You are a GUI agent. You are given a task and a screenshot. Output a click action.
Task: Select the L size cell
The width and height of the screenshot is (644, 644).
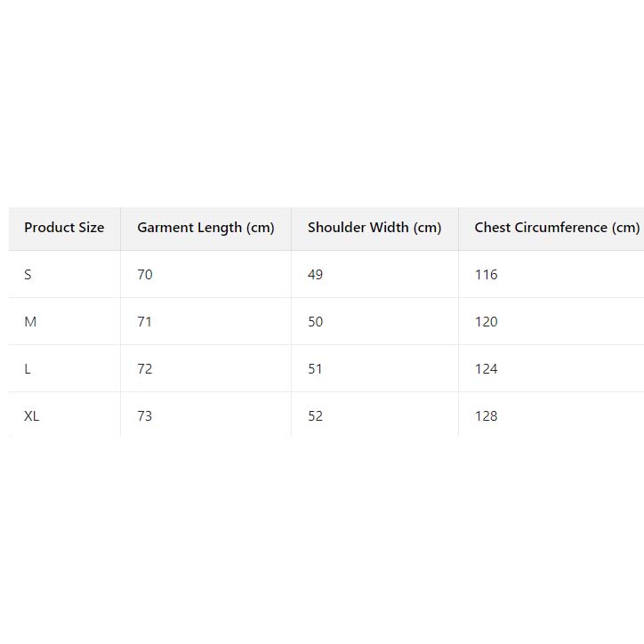[28, 369]
